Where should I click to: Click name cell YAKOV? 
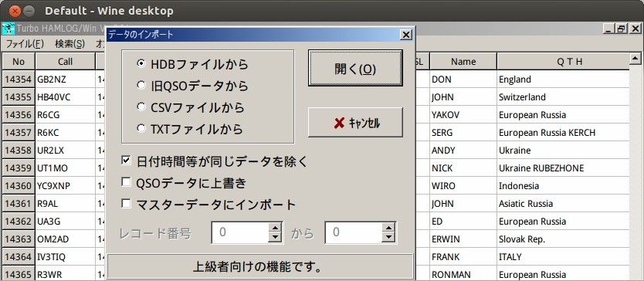click(463, 115)
